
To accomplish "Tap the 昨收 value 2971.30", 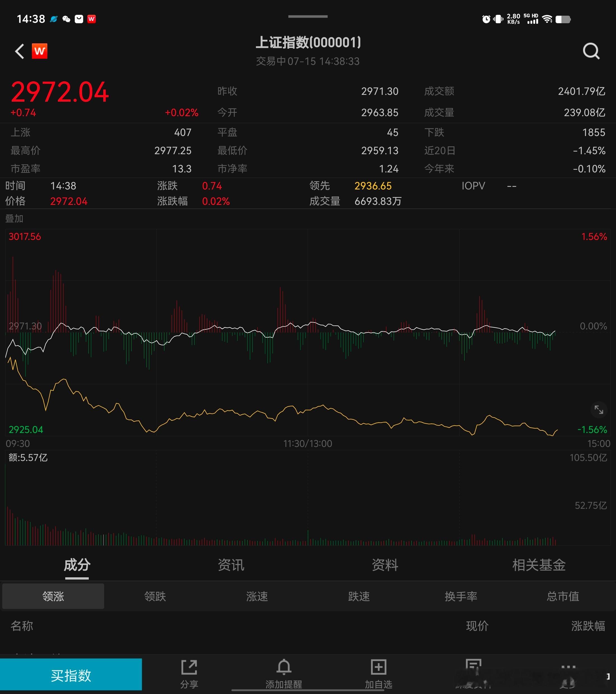I will tap(379, 91).
